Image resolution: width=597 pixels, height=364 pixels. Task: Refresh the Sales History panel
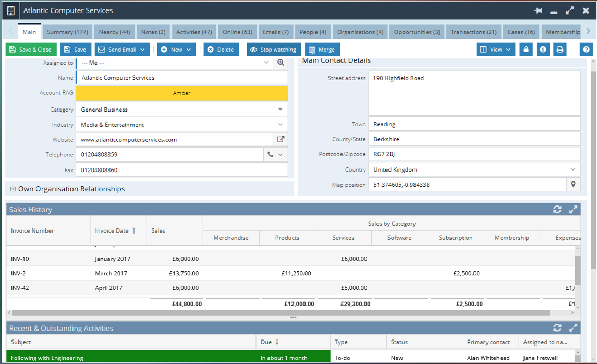pyautogui.click(x=557, y=209)
